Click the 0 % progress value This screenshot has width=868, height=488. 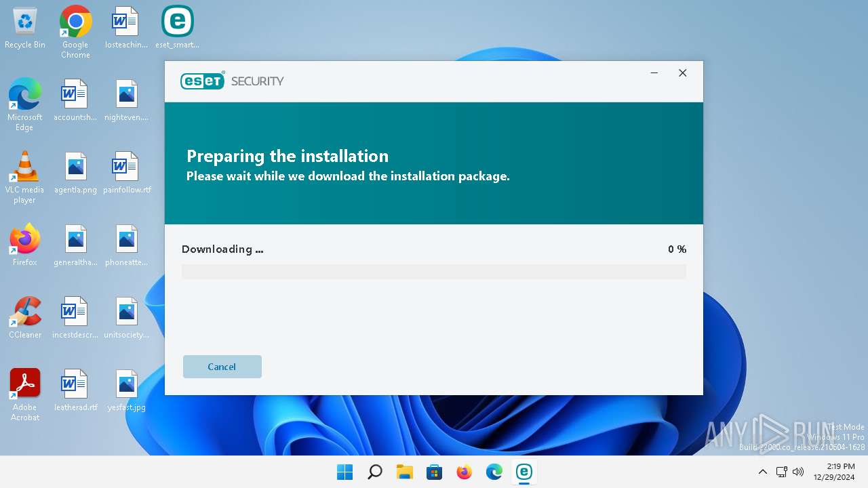tap(677, 249)
